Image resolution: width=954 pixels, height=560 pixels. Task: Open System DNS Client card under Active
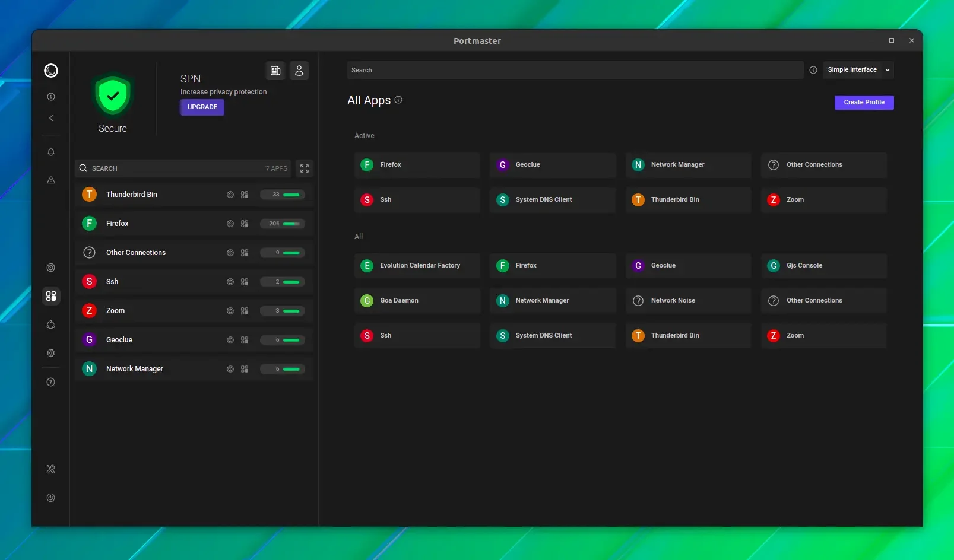pyautogui.click(x=553, y=200)
